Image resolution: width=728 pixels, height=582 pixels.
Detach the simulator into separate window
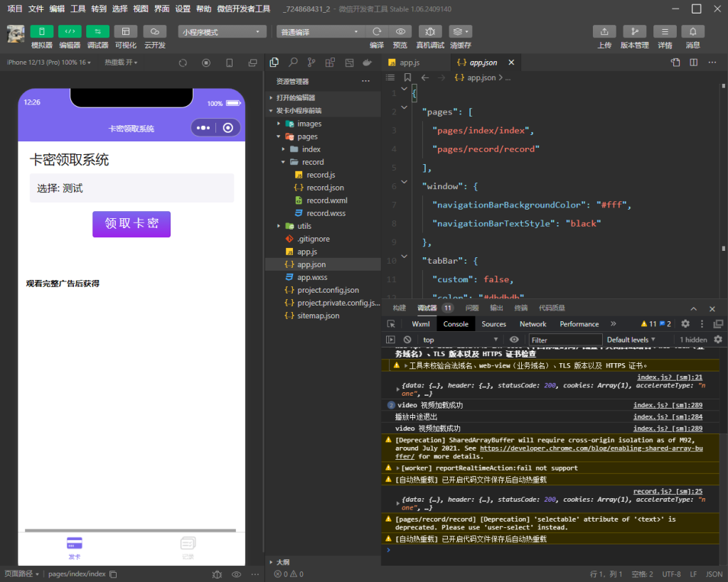252,63
